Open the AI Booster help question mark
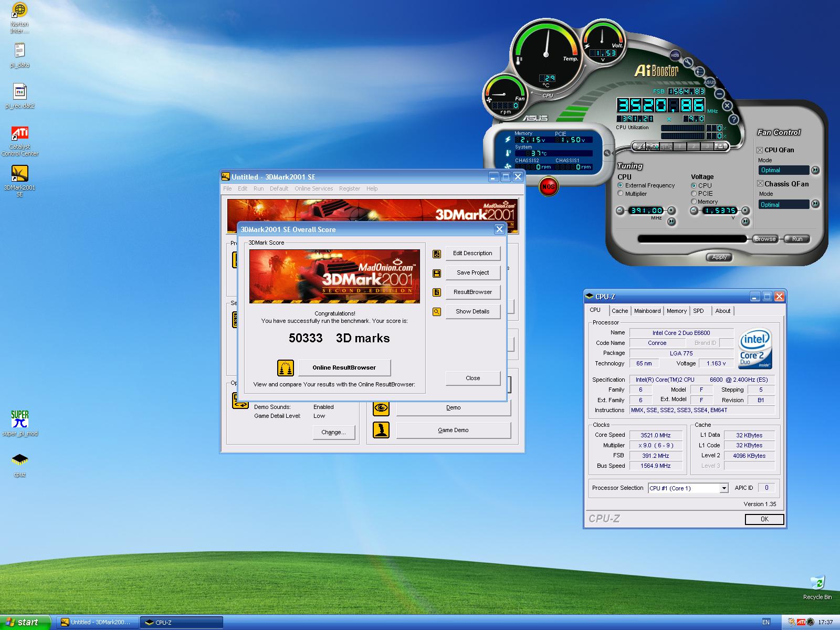The image size is (840, 630). pyautogui.click(x=733, y=119)
